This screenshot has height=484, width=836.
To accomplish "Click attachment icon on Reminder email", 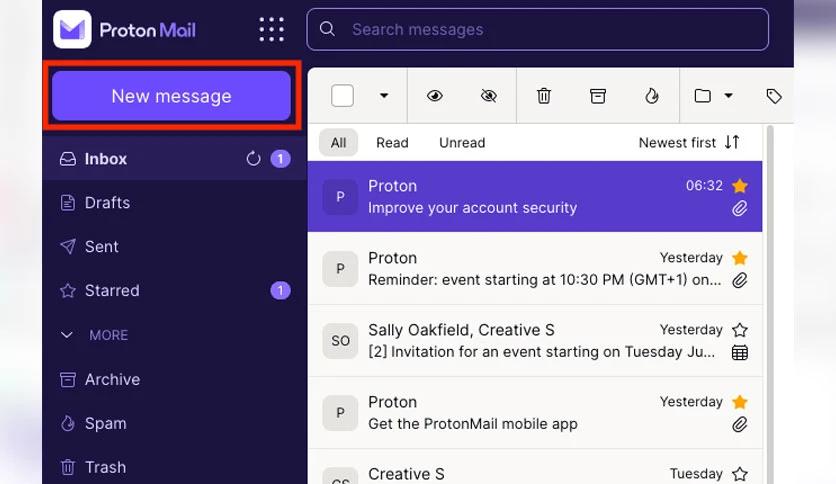I will pos(739,280).
